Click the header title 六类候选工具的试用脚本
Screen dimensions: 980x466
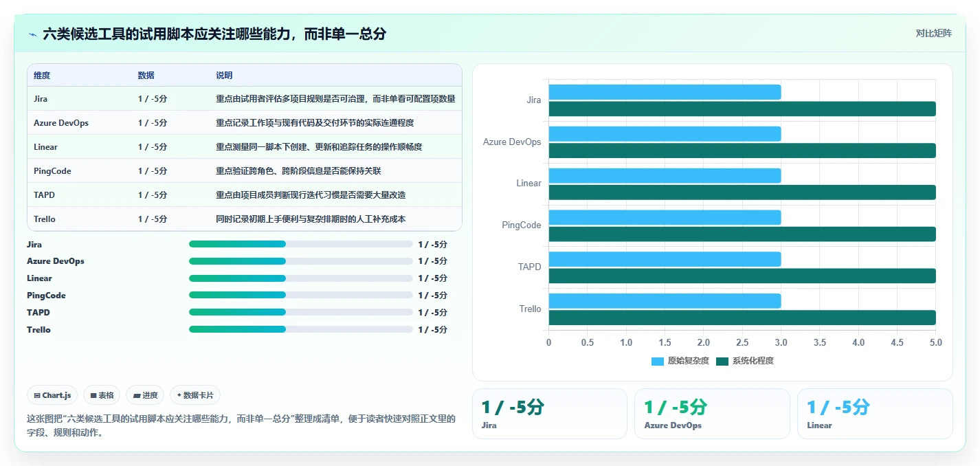click(x=214, y=34)
